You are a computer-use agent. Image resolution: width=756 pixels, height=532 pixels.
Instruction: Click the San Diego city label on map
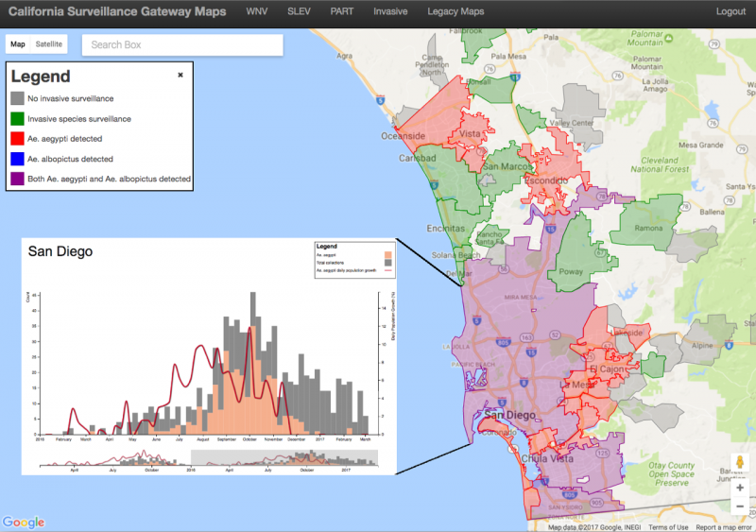[509, 415]
